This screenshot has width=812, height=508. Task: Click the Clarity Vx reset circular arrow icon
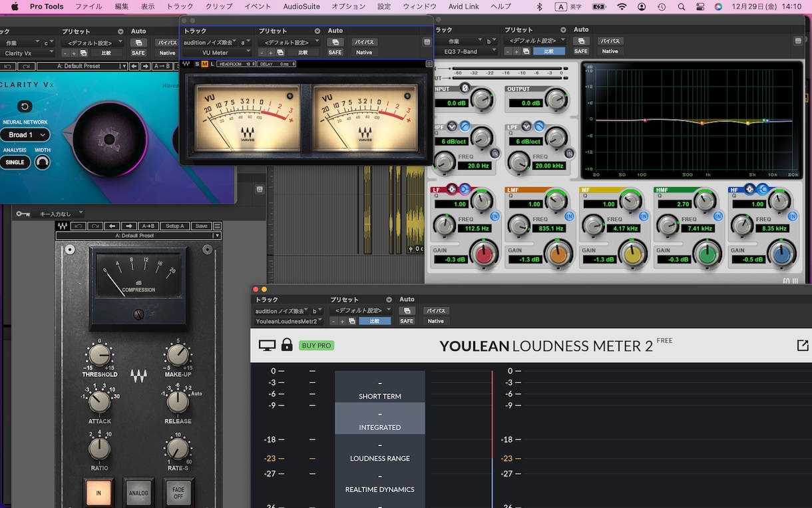coord(25,107)
